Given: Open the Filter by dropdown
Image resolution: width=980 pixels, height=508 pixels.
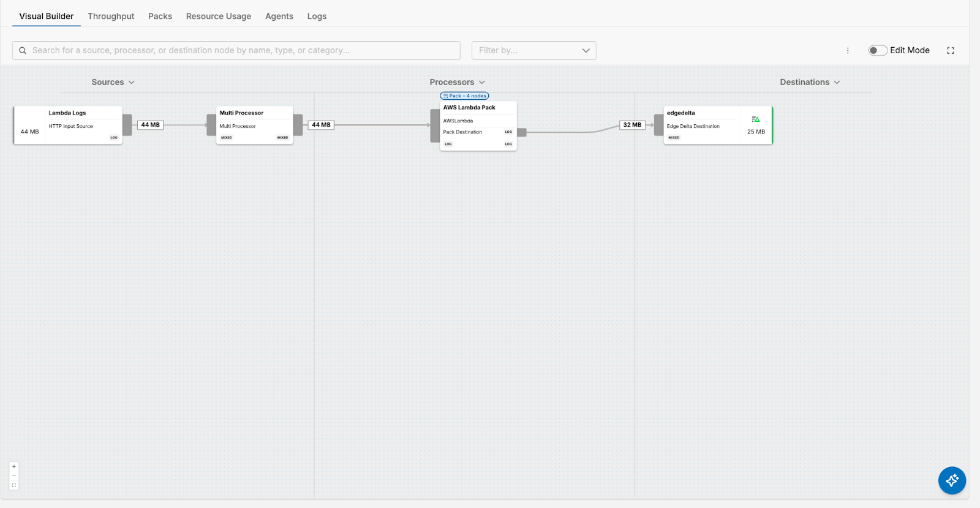Looking at the screenshot, I should point(533,50).
